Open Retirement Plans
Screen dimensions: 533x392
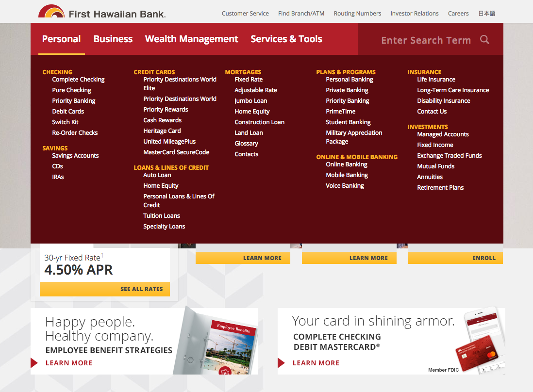point(440,187)
